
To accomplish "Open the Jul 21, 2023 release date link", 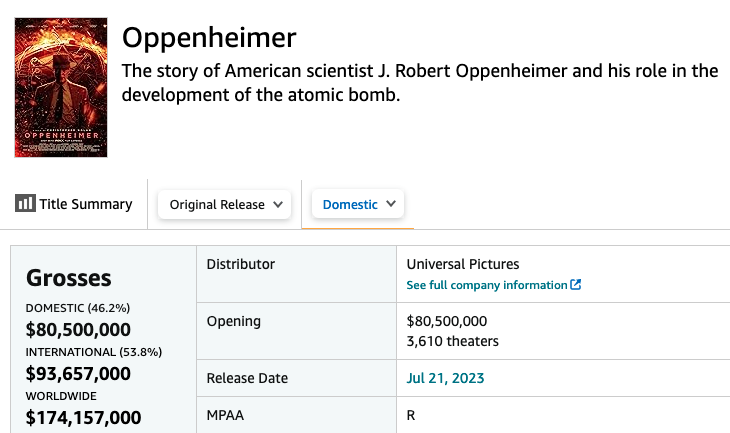I will 445,378.
